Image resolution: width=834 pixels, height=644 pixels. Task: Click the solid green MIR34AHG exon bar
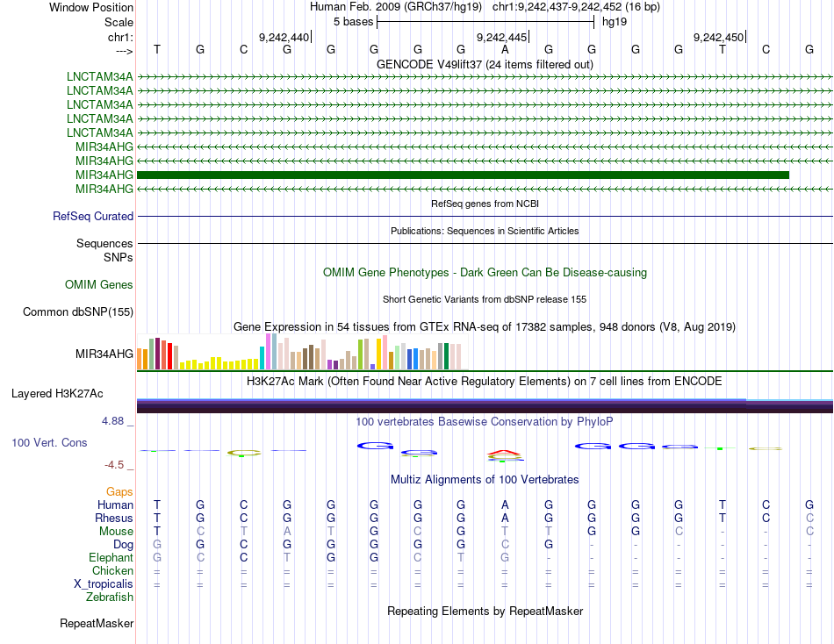pyautogui.click(x=463, y=175)
